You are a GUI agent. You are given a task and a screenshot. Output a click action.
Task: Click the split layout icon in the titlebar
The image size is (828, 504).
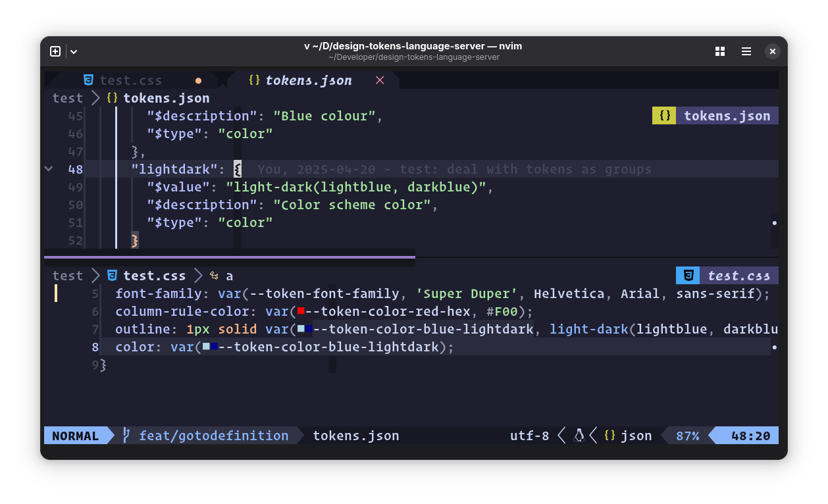coord(719,51)
